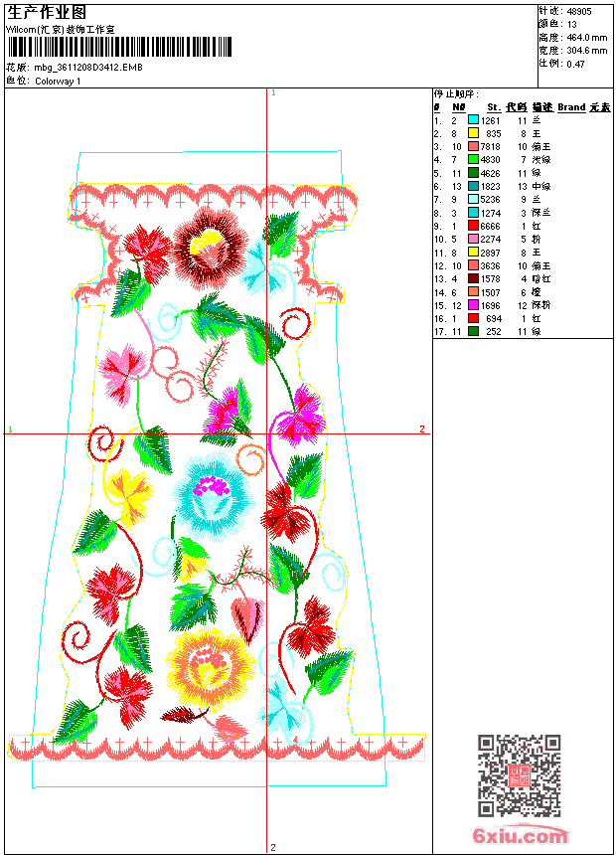
Task: Select stitch count 835 in stop 2
Action: 494,133
